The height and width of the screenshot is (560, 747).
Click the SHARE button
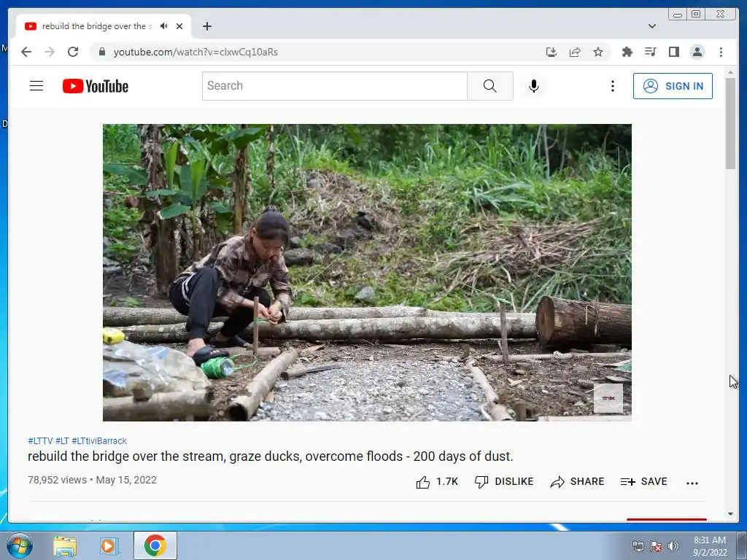(578, 482)
